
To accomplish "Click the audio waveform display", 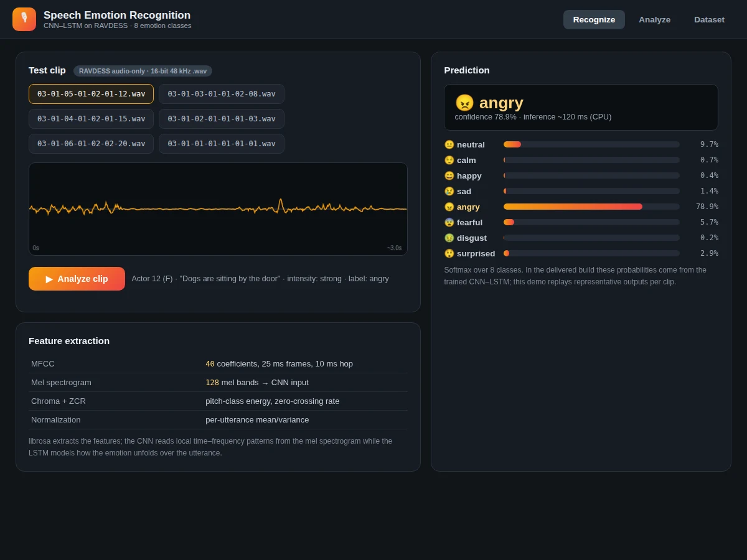I will coord(218,209).
